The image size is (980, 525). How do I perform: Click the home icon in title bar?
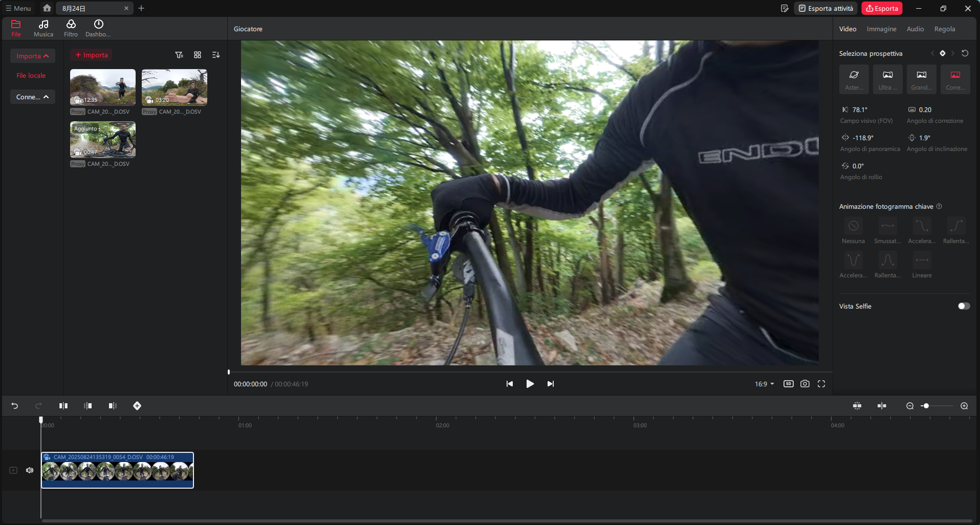pyautogui.click(x=47, y=8)
